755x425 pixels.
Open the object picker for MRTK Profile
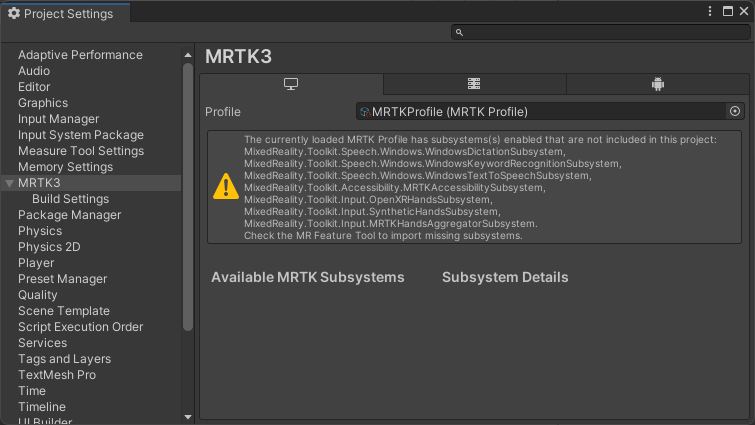coord(735,111)
